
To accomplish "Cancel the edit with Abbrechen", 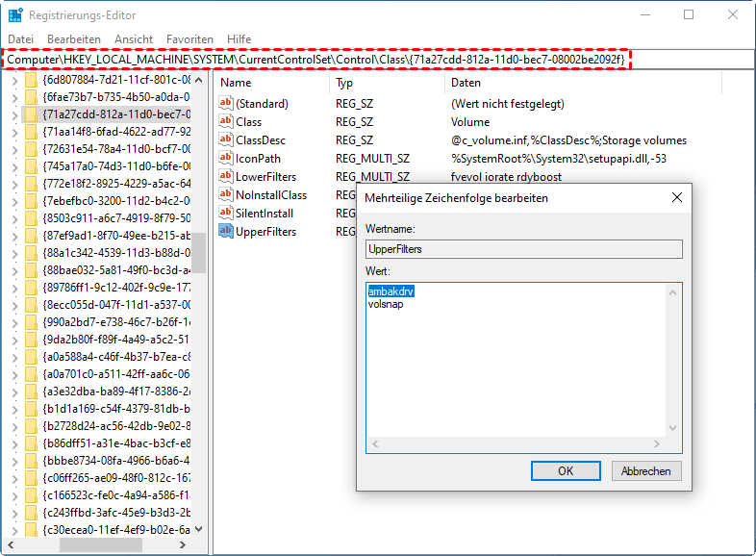I will 646,470.
